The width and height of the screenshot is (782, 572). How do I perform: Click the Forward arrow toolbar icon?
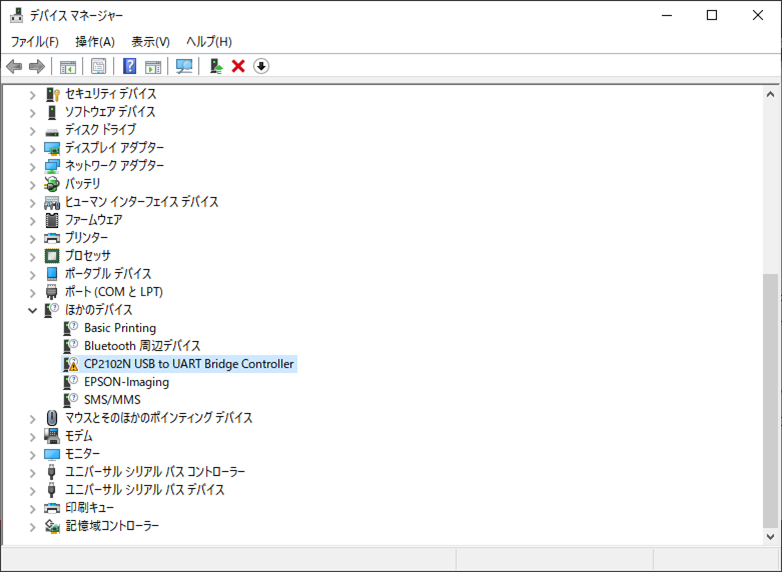pyautogui.click(x=37, y=66)
